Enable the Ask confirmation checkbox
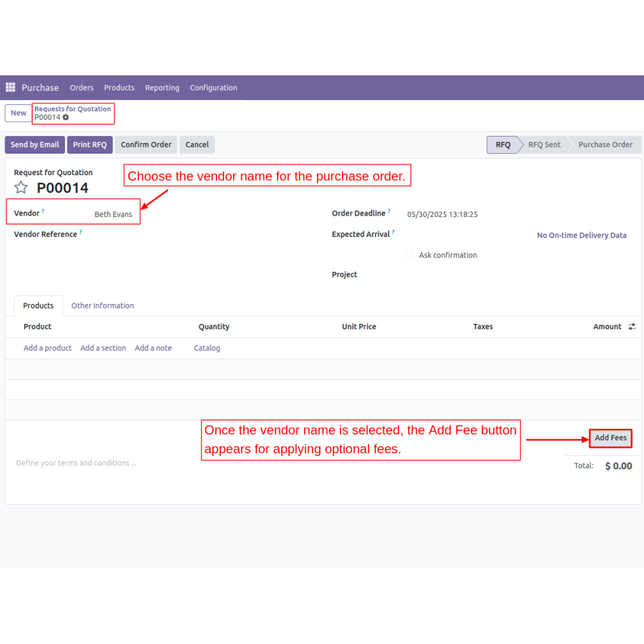 408,255
